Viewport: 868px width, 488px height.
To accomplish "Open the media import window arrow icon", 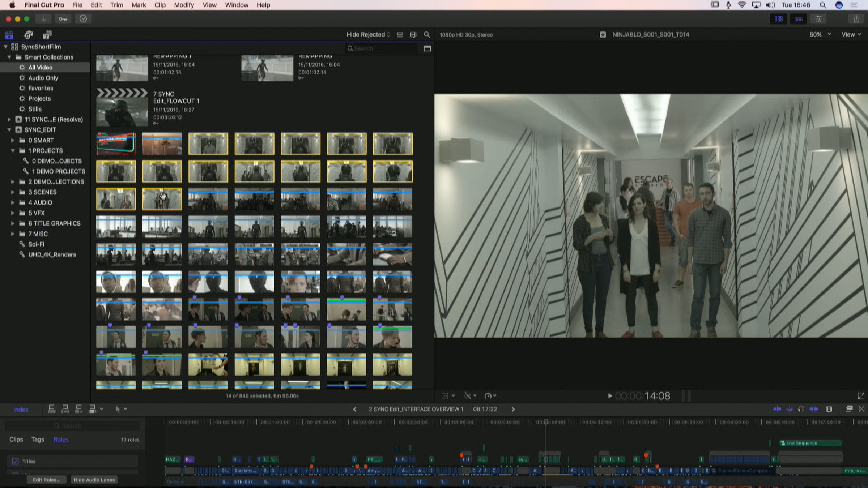I will 44,19.
